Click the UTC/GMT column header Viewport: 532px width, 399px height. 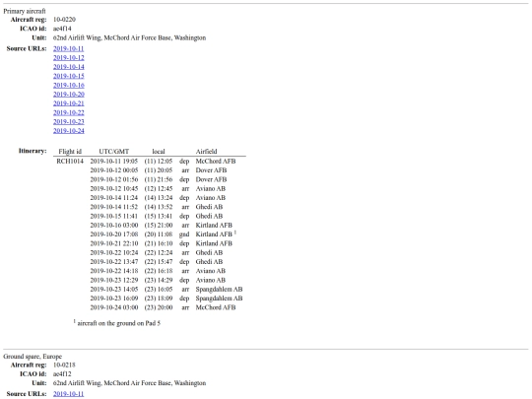114,152
